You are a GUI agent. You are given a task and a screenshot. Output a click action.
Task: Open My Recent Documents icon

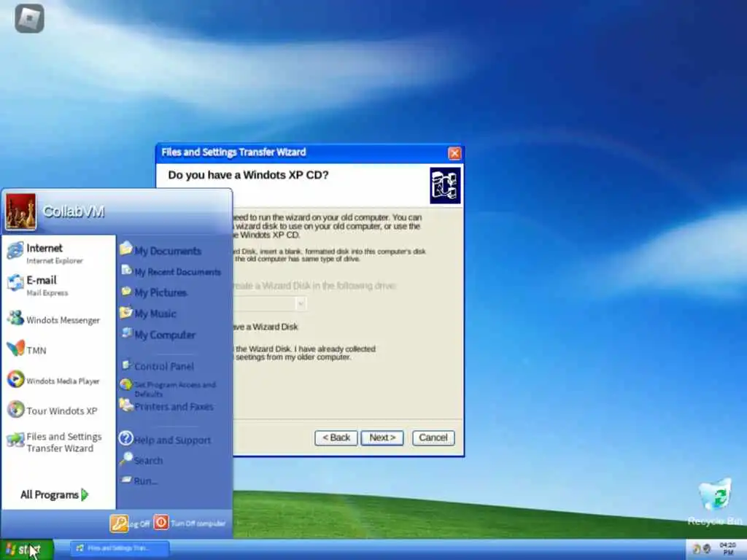[x=126, y=271]
